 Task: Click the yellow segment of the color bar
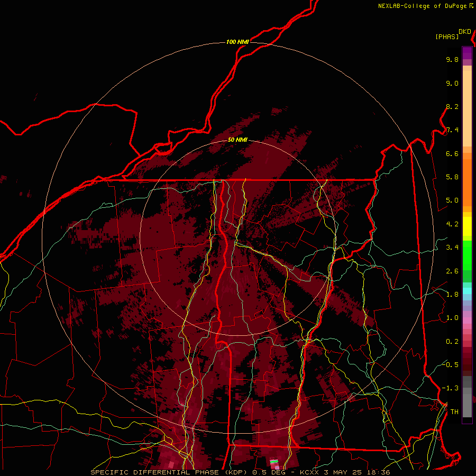point(467,226)
